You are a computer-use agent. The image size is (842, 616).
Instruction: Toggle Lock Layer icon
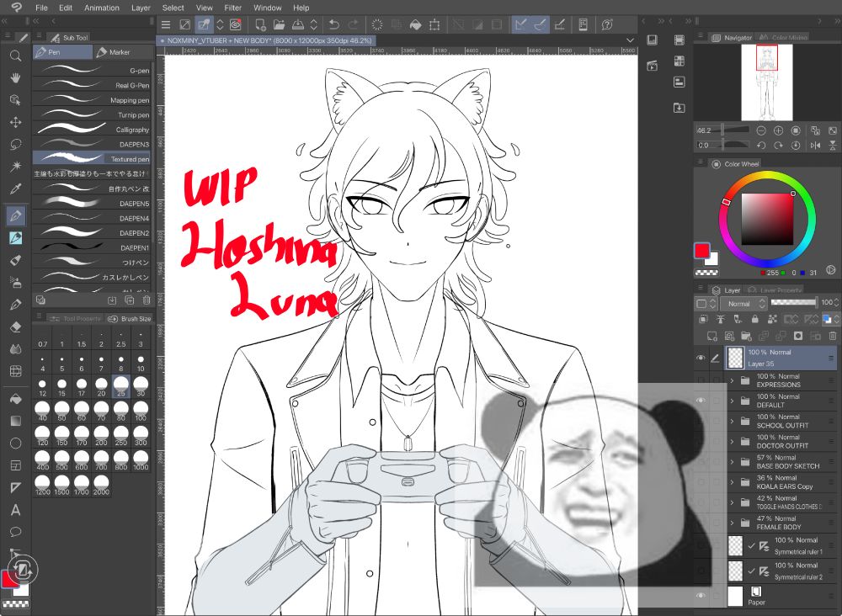tap(755, 319)
